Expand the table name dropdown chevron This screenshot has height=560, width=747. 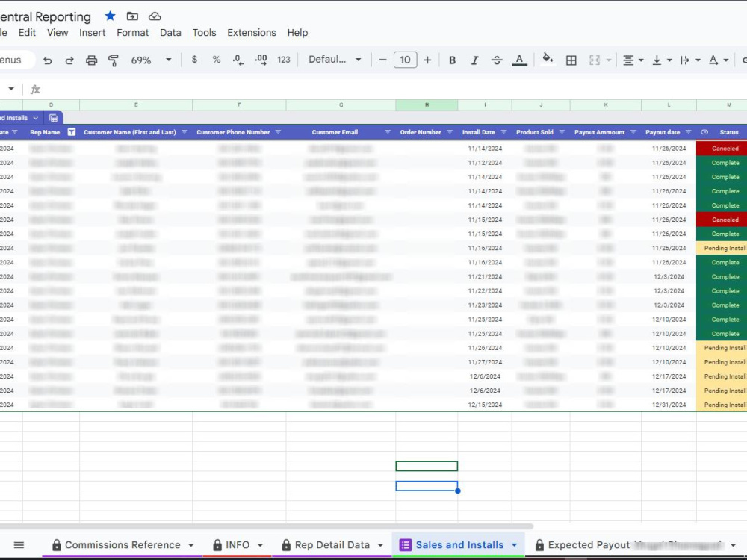(x=36, y=118)
